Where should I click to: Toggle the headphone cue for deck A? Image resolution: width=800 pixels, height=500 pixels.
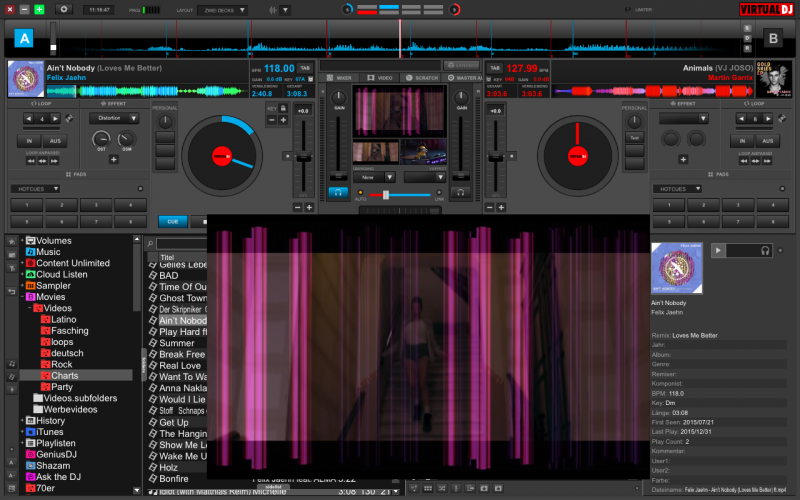coord(338,192)
